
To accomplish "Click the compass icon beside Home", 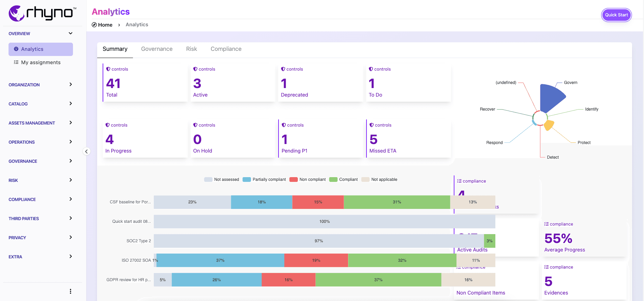I will click(94, 25).
